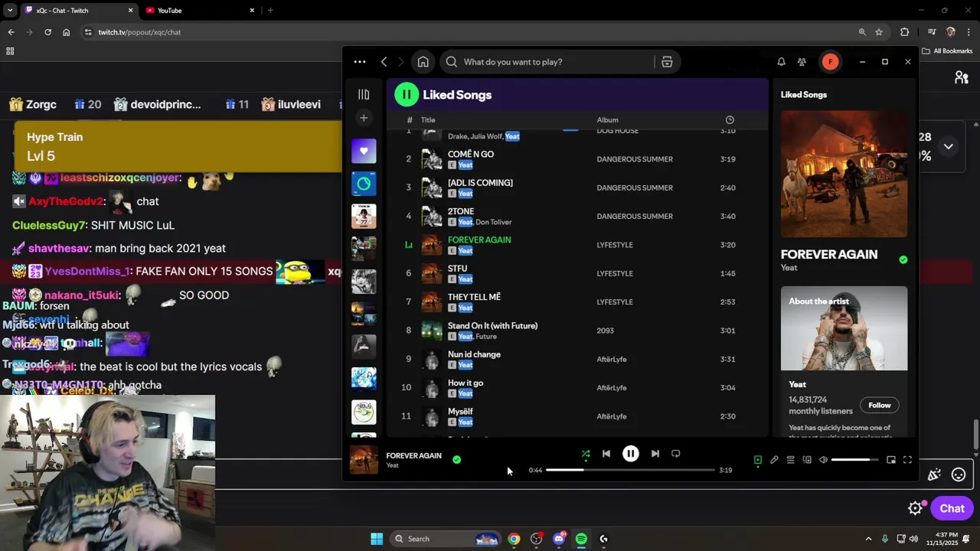
Task: Select the playing track FOREVER AGAIN in list
Action: tap(479, 240)
